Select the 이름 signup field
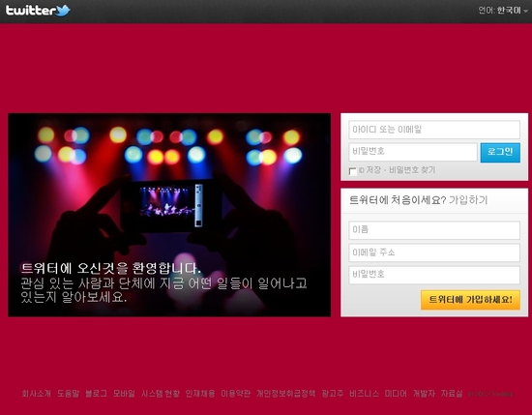This screenshot has width=532, height=415. [x=434, y=230]
